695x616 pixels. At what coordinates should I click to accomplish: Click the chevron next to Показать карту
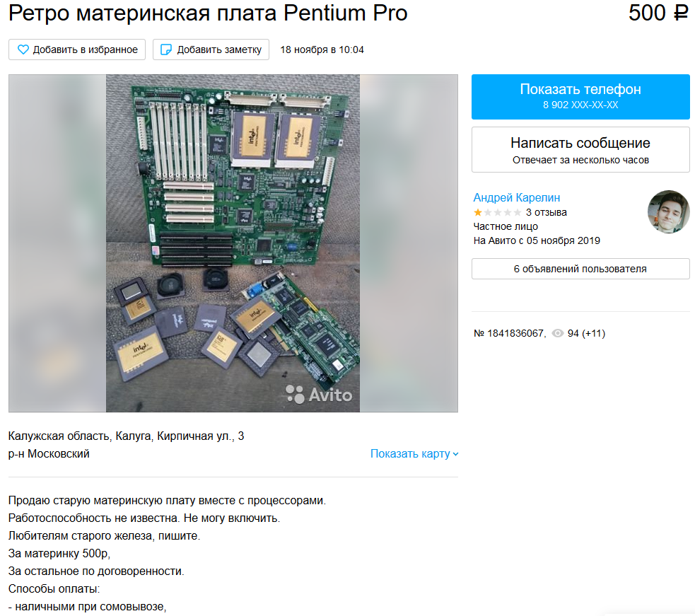tap(455, 454)
